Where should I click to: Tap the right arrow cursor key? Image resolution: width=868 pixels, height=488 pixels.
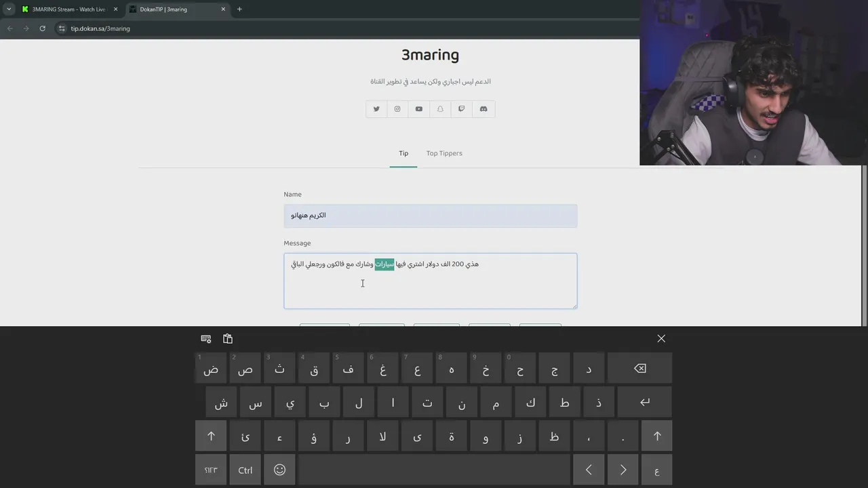tap(623, 470)
